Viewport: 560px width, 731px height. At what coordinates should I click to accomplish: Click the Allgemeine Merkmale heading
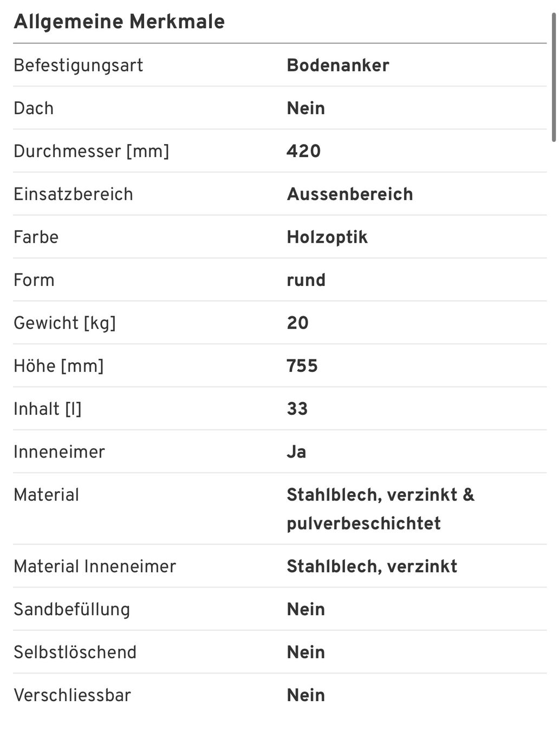coord(119,22)
